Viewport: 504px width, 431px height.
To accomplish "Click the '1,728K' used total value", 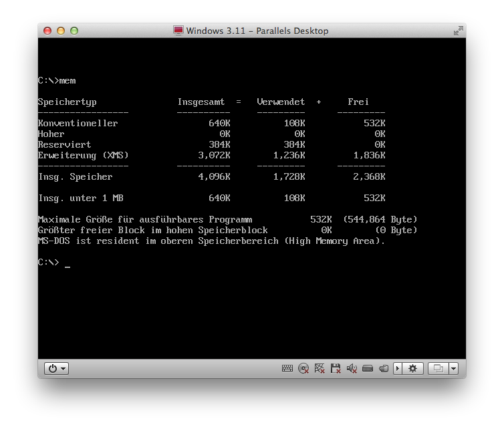I will tap(289, 177).
